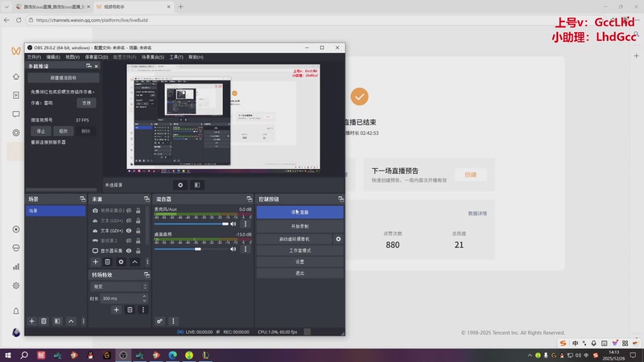Click 创建 for next live preview

click(x=470, y=175)
